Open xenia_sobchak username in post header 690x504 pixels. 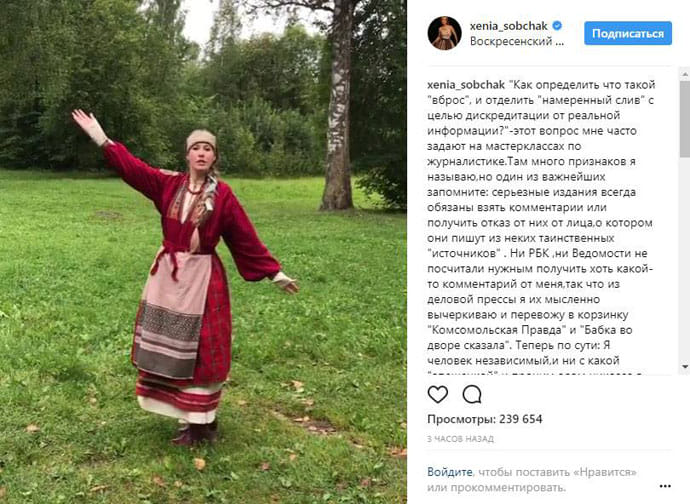(509, 26)
